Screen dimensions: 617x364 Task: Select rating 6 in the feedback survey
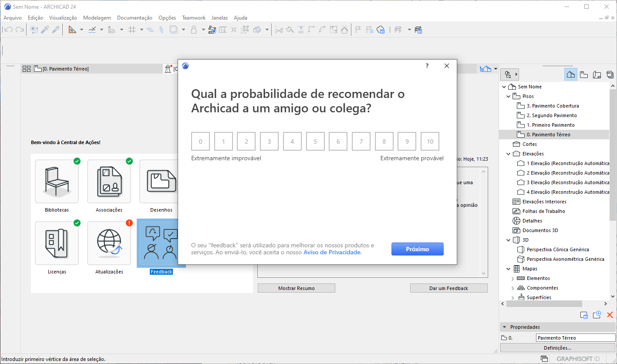click(338, 142)
